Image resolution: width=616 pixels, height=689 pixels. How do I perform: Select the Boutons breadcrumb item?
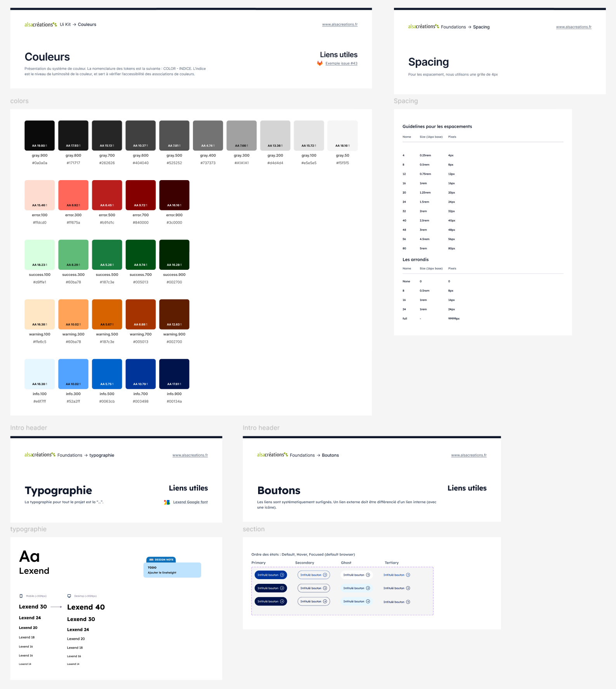pyautogui.click(x=330, y=455)
